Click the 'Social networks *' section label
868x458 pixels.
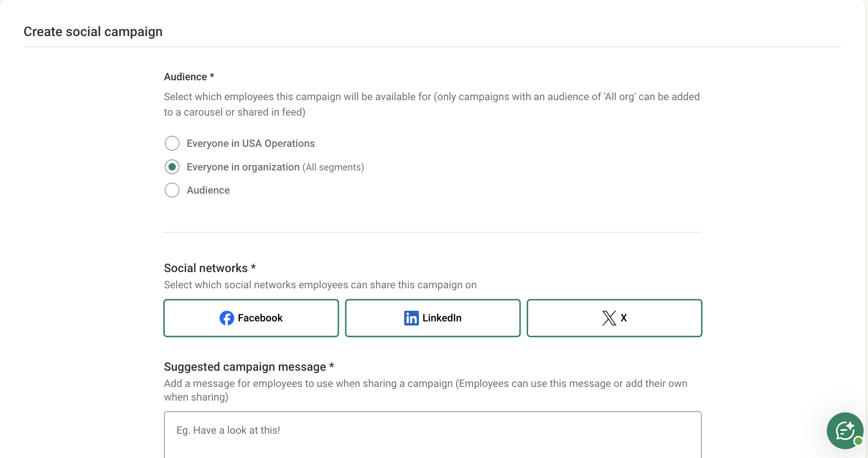210,268
